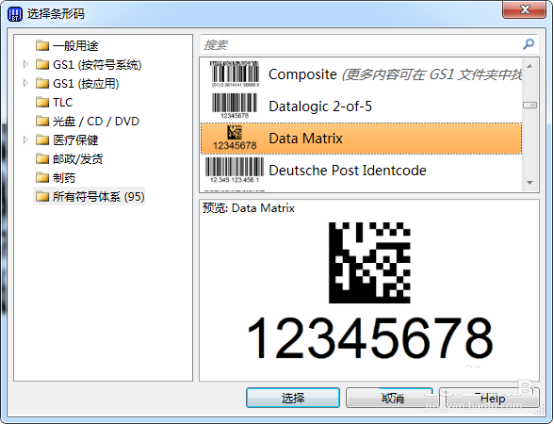Click the 光盘 / CD / DVD folder icon

(x=42, y=121)
